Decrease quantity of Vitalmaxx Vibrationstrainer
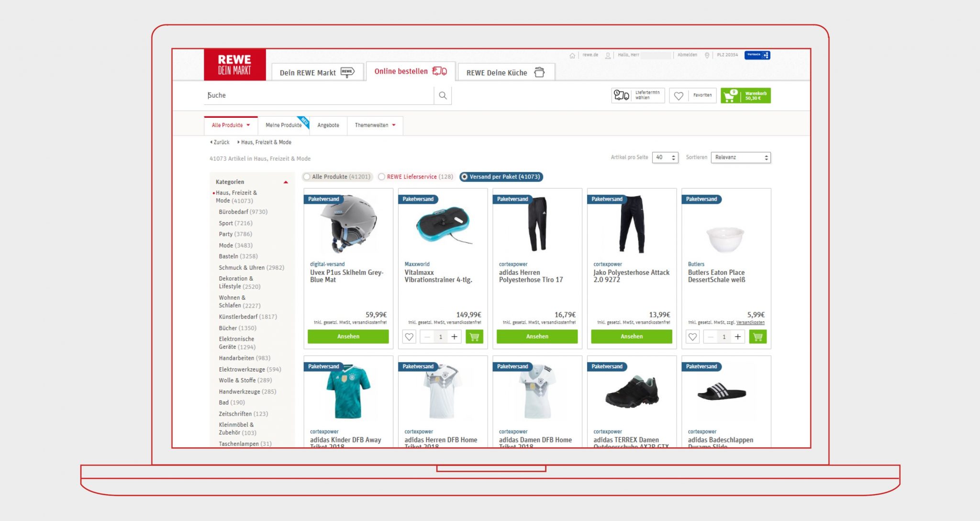The width and height of the screenshot is (980, 521). click(427, 337)
